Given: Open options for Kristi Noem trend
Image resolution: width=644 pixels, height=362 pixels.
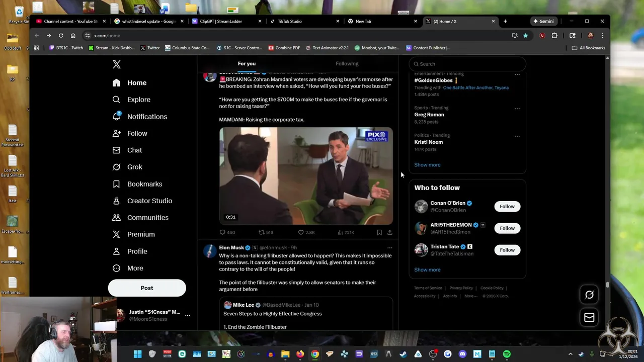Looking at the screenshot, I should tap(517, 136).
